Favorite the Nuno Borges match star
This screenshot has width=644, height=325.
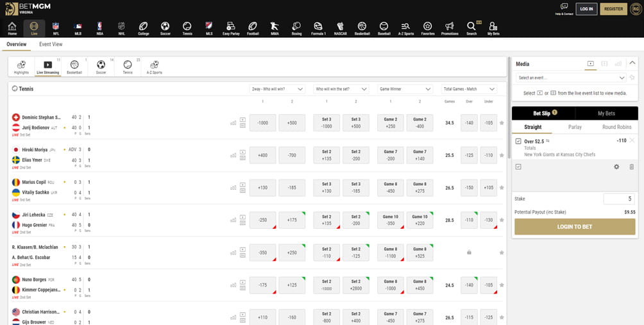[502, 285]
